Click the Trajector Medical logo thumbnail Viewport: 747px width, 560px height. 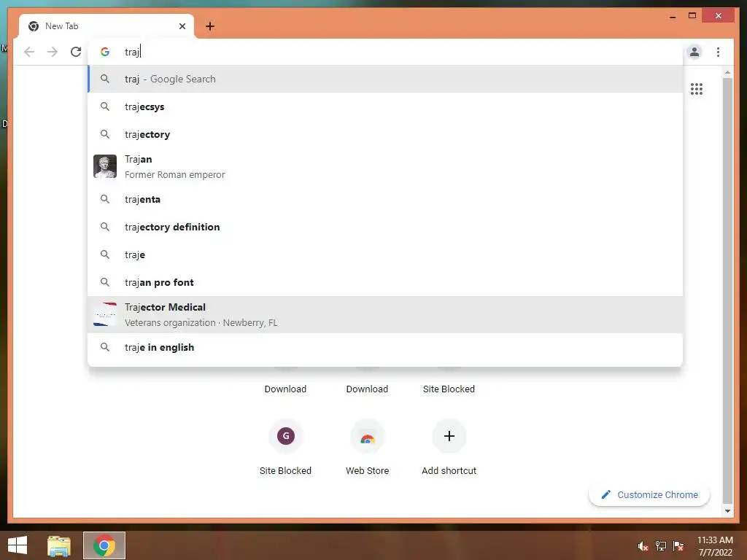coord(105,314)
